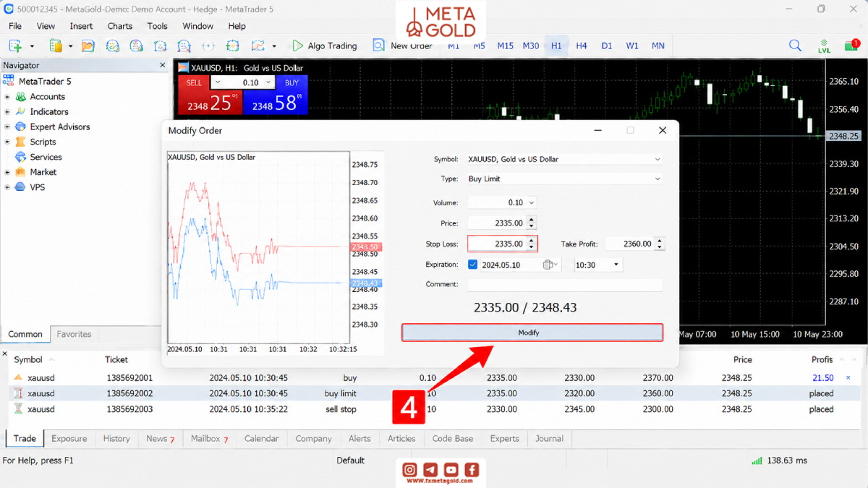Expand the Market tree node
This screenshot has height=488, width=868.
[x=7, y=173]
